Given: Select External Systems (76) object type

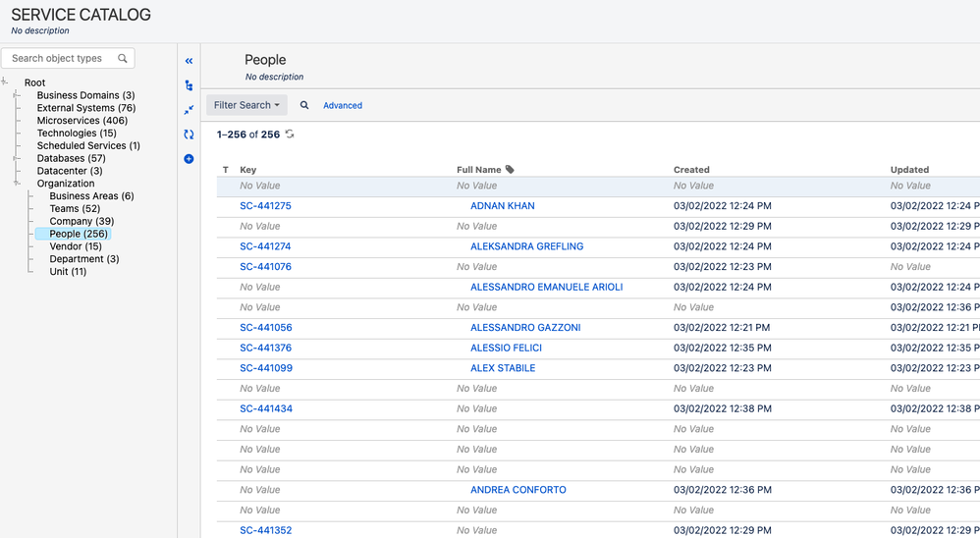Looking at the screenshot, I should (x=86, y=107).
